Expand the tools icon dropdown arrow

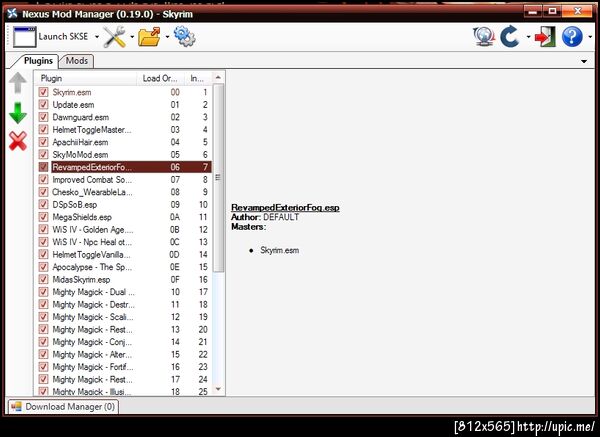[132, 37]
